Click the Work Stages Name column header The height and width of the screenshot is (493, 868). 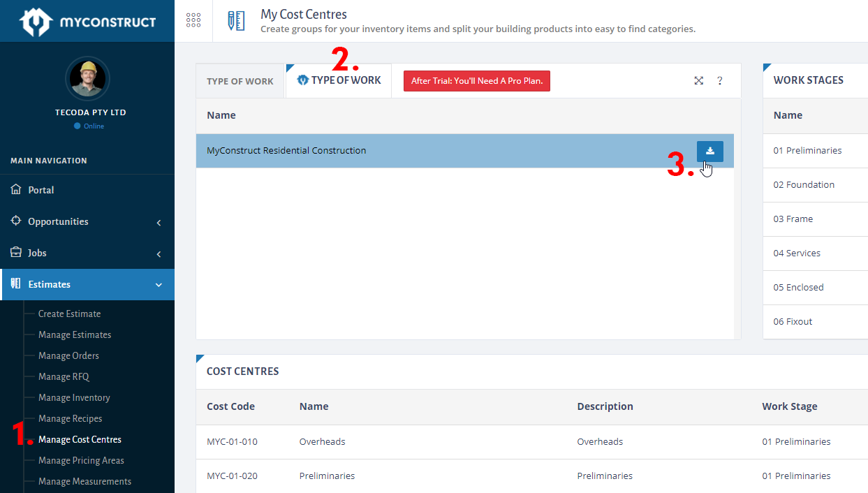tap(788, 115)
